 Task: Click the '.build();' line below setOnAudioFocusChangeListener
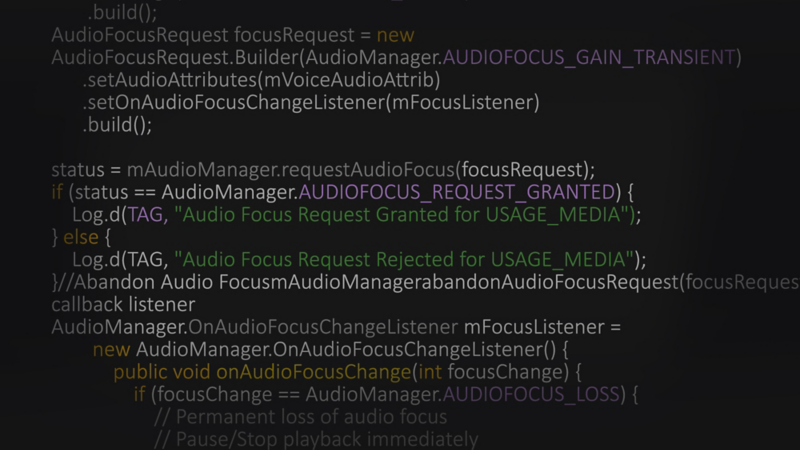tap(117, 125)
